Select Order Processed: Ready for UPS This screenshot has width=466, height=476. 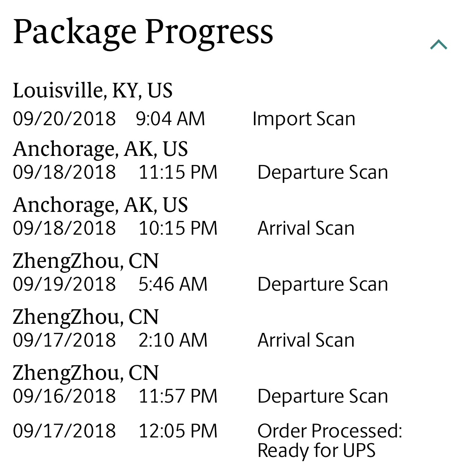coord(330,440)
